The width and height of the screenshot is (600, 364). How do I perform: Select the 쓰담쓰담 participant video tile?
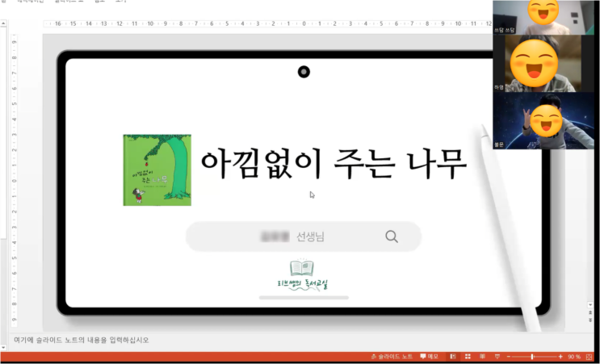(x=543, y=18)
